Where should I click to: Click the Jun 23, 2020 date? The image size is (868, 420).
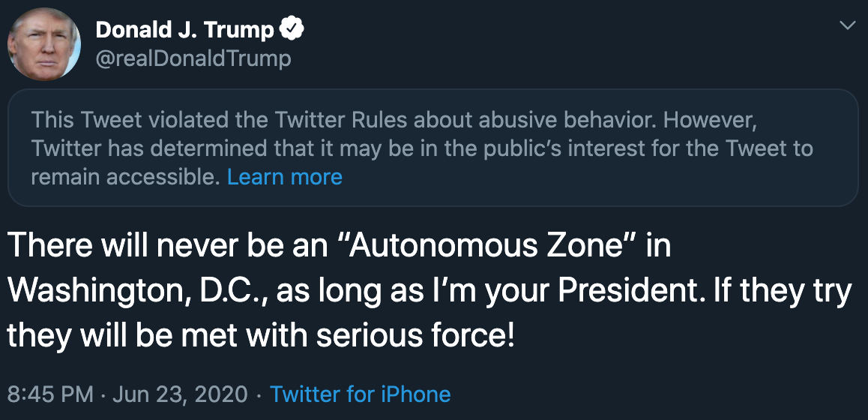pos(179,394)
